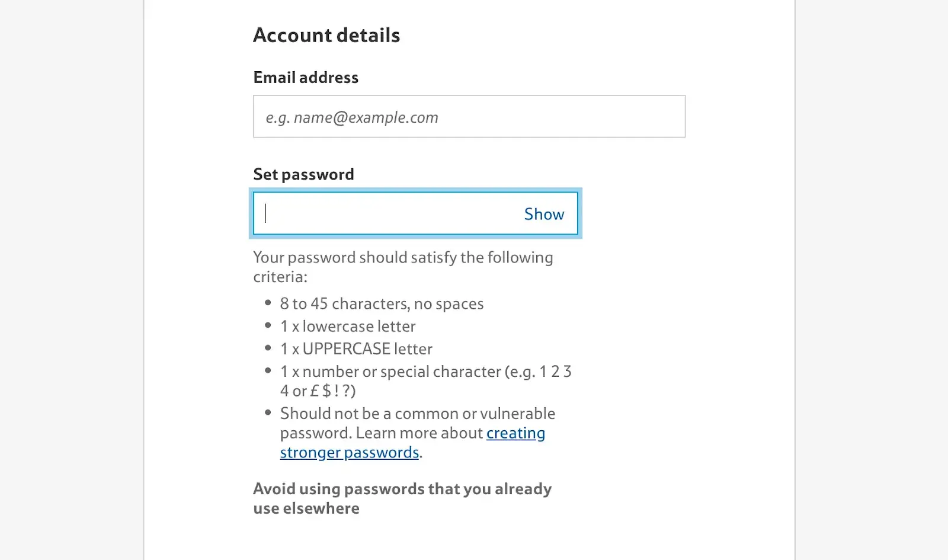Reveal the password with the Show toggle
The height and width of the screenshot is (560, 948).
[x=544, y=214]
